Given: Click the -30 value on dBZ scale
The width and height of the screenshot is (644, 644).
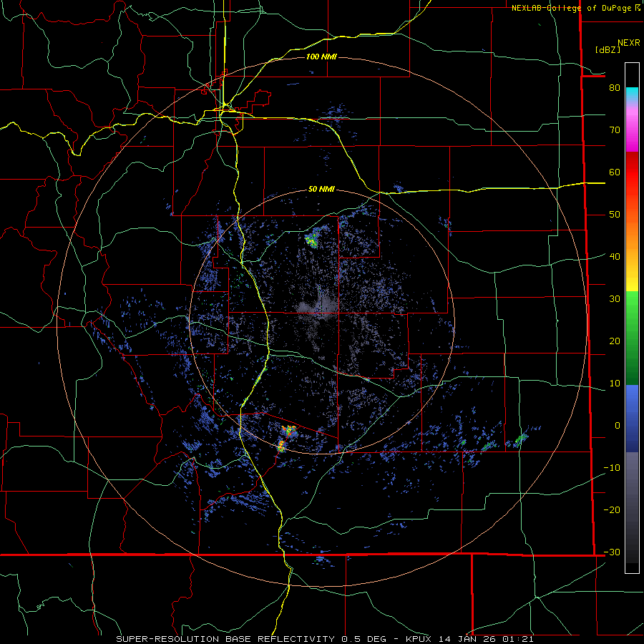Looking at the screenshot, I should point(612,552).
